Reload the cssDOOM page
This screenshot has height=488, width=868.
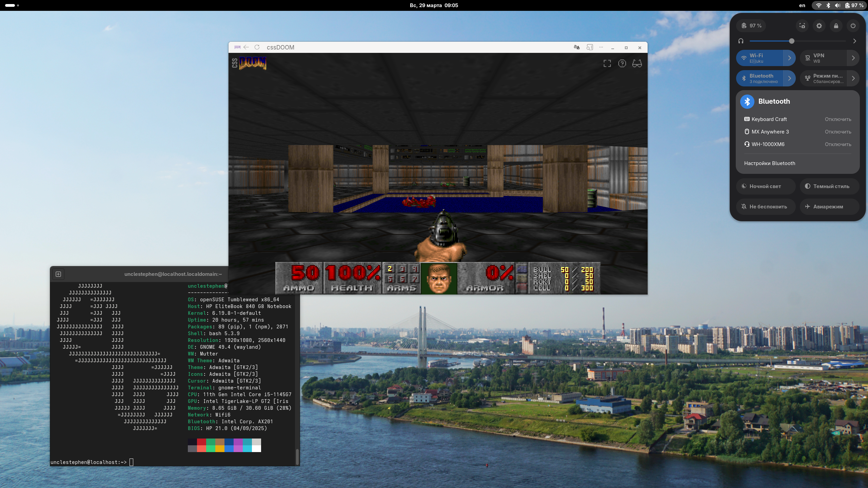click(x=257, y=47)
